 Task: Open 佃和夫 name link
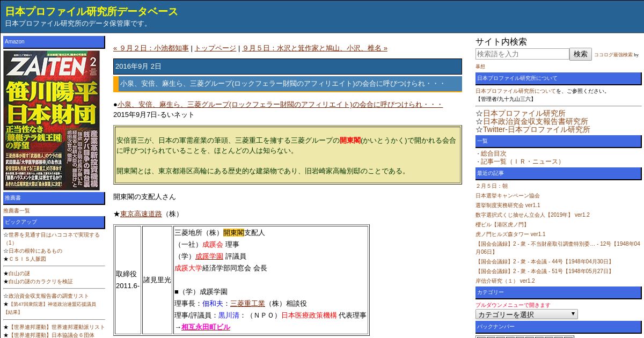[x=213, y=303]
